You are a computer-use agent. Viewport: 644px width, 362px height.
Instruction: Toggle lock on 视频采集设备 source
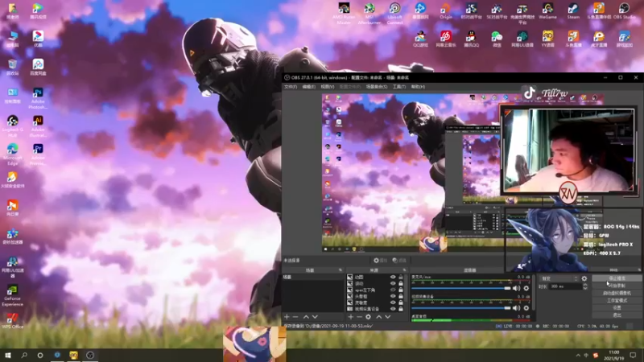401,309
